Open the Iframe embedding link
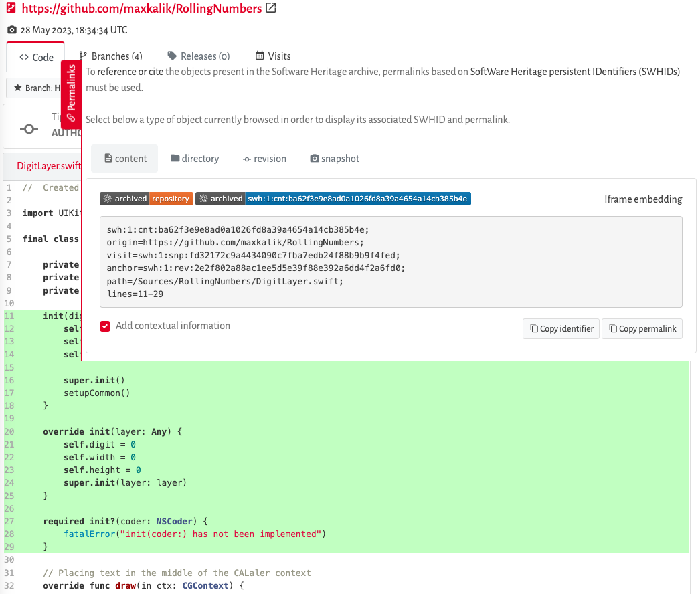 click(x=643, y=199)
